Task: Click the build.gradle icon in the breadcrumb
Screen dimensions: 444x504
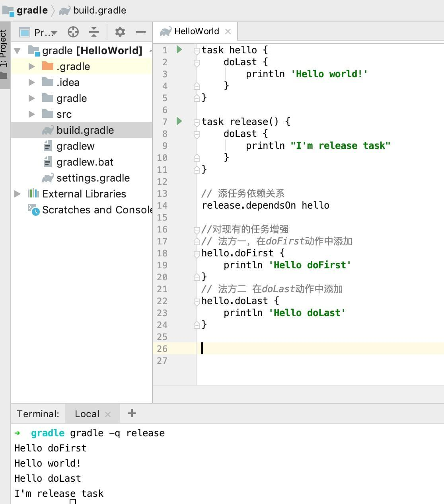Action: tap(65, 10)
